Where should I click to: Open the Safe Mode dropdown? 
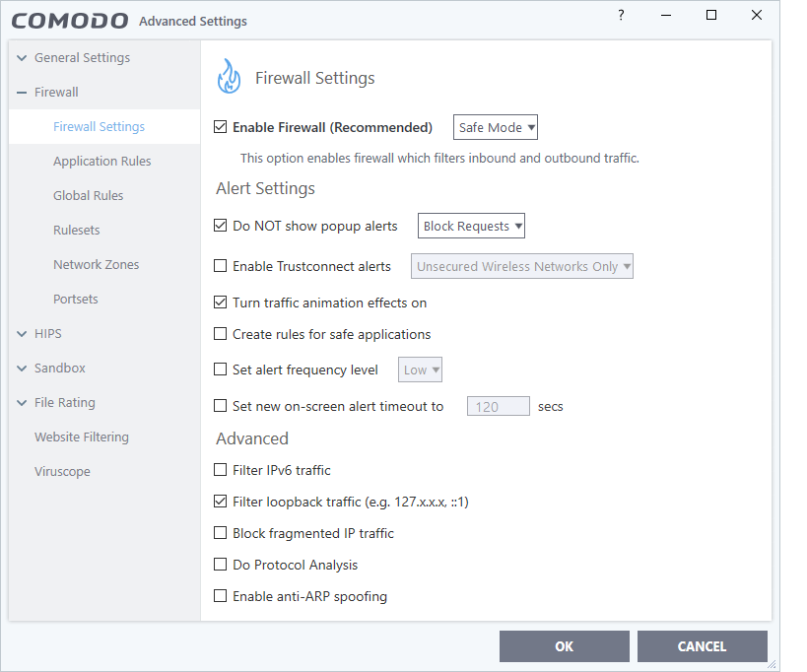496,127
